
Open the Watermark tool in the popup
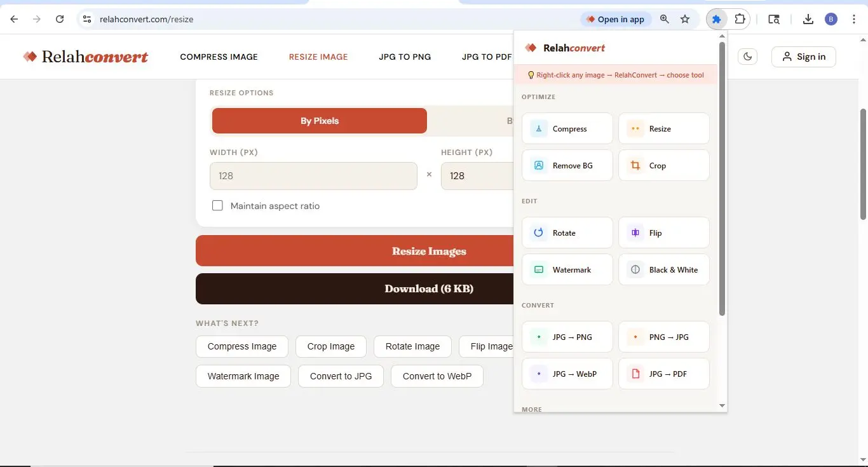(567, 269)
